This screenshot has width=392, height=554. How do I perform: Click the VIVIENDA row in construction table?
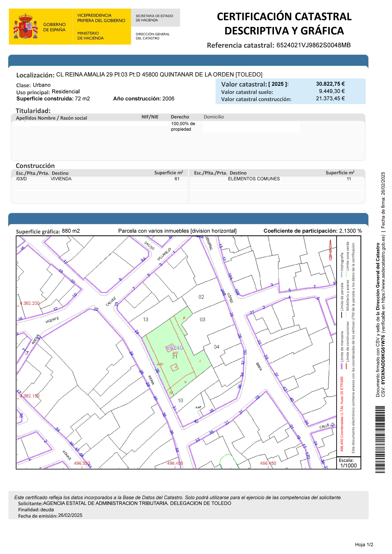tap(61, 179)
